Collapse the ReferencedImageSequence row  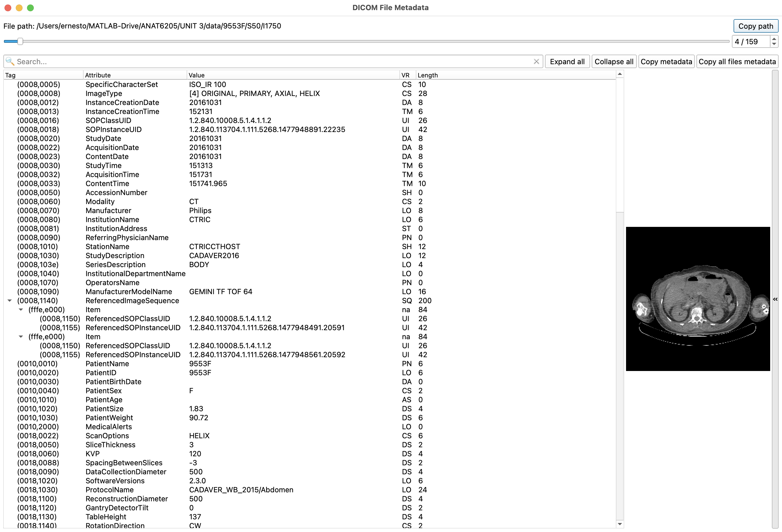pyautogui.click(x=10, y=301)
